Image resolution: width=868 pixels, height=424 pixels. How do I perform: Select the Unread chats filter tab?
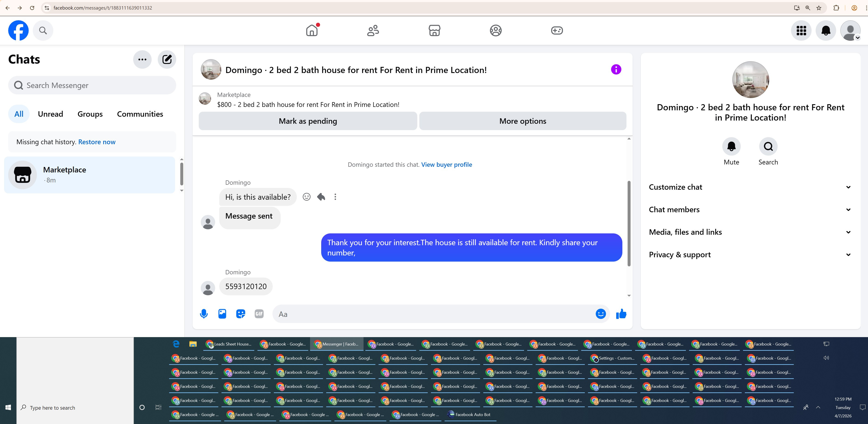(51, 114)
